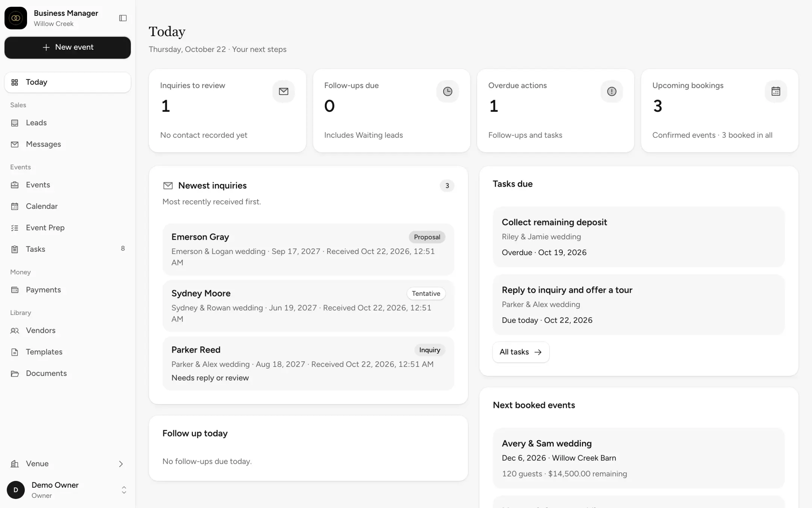The height and width of the screenshot is (508, 812).
Task: Open the Today page in sidebar
Action: point(68,82)
